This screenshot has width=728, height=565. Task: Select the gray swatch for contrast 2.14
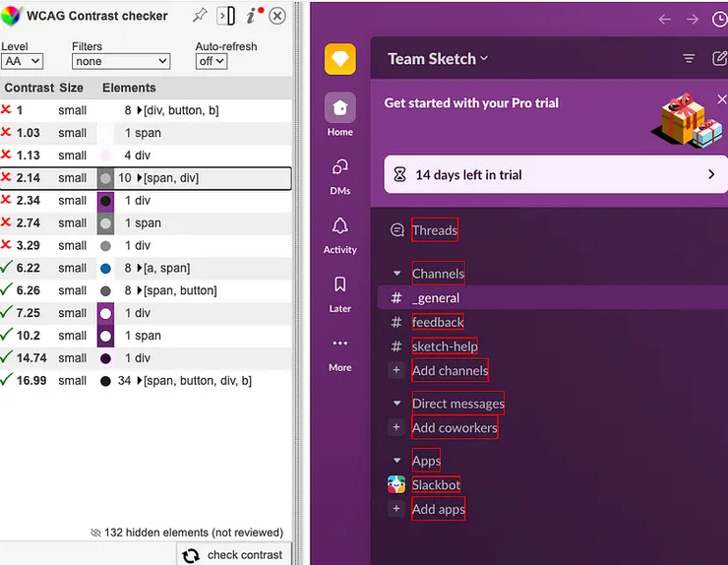click(x=105, y=178)
